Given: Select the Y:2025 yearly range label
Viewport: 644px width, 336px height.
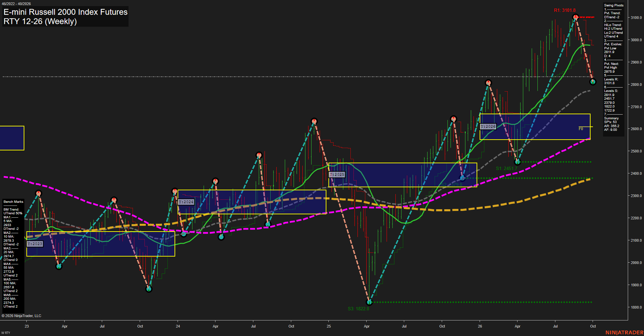Looking at the screenshot, I should 337,174.
